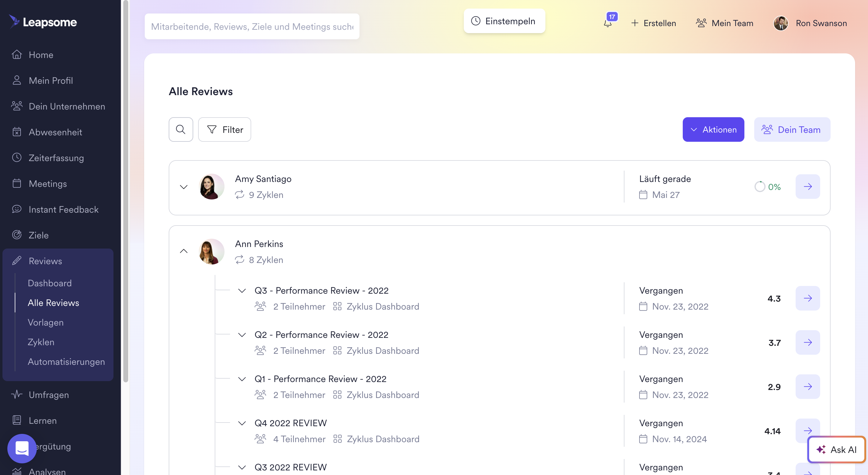
Task: Click the Einstempeln clock-in button
Action: 505,21
